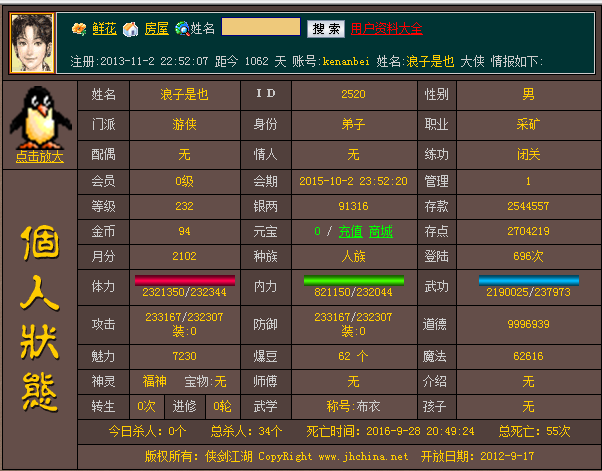Click the 神灵 value 福神
Image resolution: width=602 pixels, height=471 pixels.
tap(154, 382)
